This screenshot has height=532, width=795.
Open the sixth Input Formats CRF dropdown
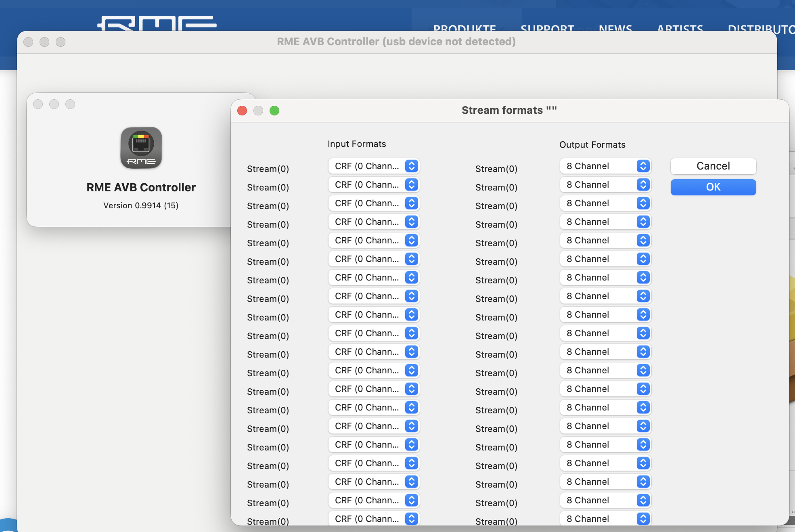point(374,259)
